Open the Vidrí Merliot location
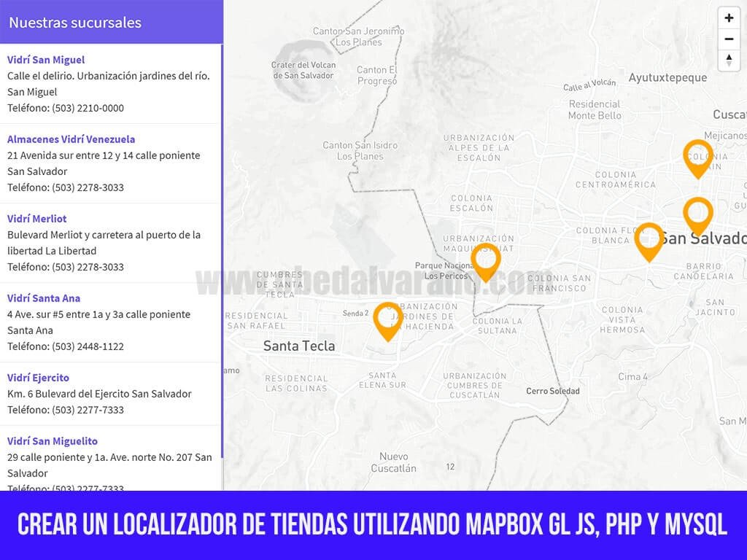Screen dimensions: 747x560 36,218
